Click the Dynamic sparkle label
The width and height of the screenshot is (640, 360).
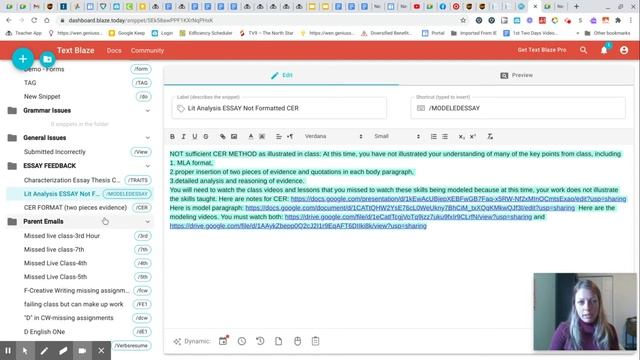(x=192, y=341)
